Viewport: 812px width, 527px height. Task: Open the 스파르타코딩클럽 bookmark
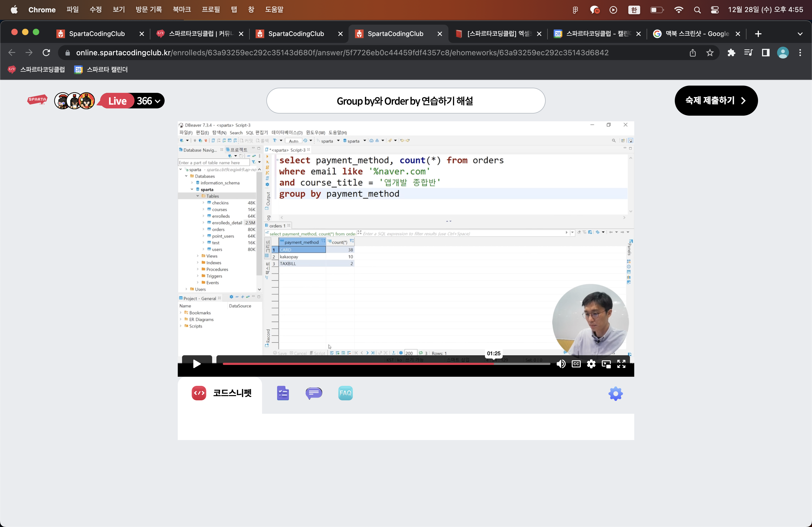click(37, 69)
